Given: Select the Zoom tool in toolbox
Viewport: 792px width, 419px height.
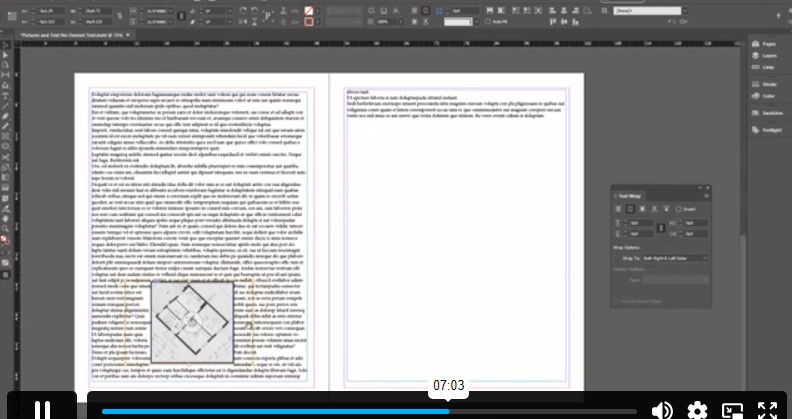Looking at the screenshot, I should 6,229.
